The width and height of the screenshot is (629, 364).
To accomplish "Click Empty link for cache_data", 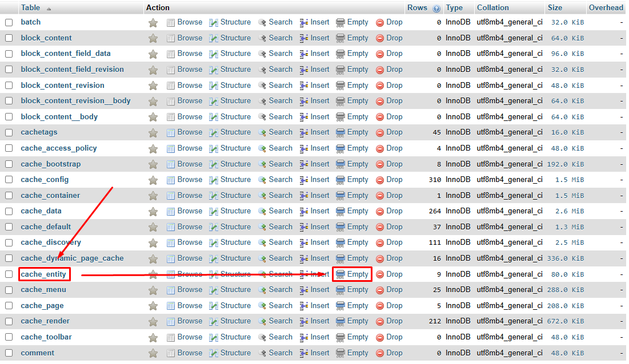I will (358, 211).
